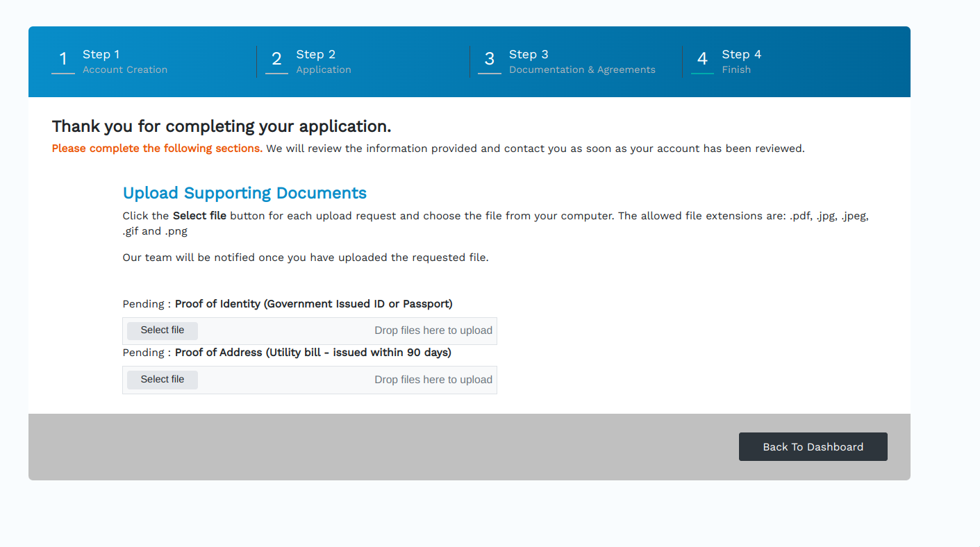Click the number 3 step indicator

[489, 60]
